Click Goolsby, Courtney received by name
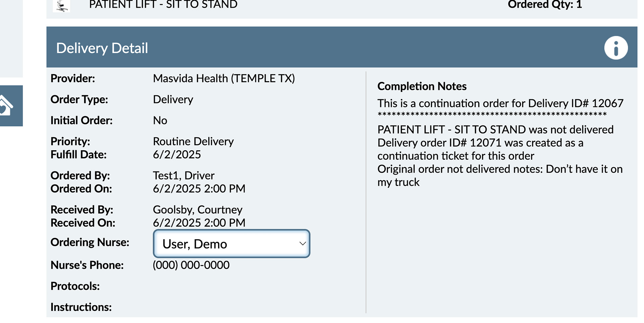 (x=198, y=210)
